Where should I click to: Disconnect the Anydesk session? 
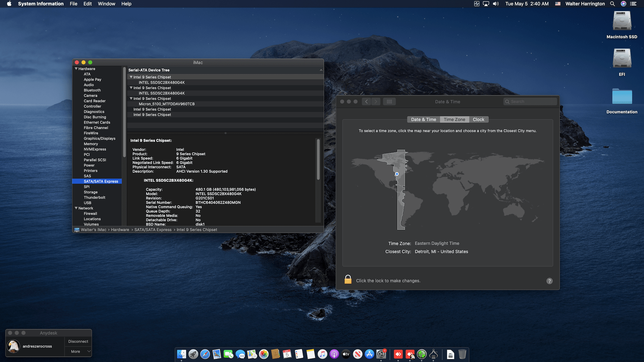(x=78, y=342)
